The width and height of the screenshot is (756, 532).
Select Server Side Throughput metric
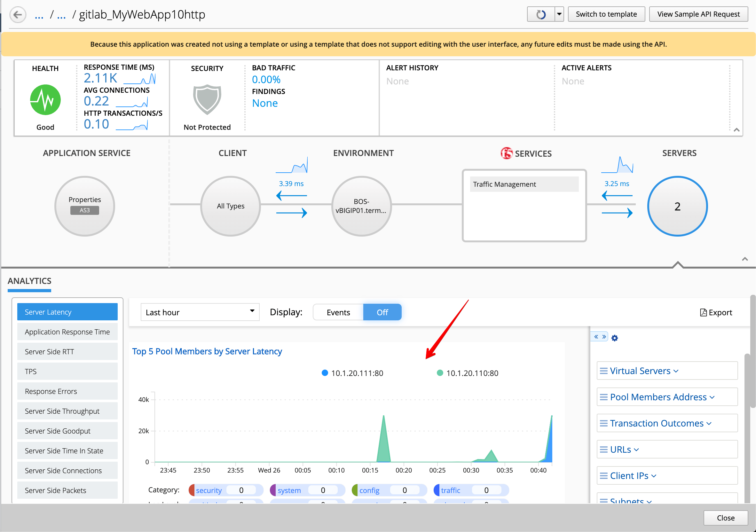coord(67,411)
